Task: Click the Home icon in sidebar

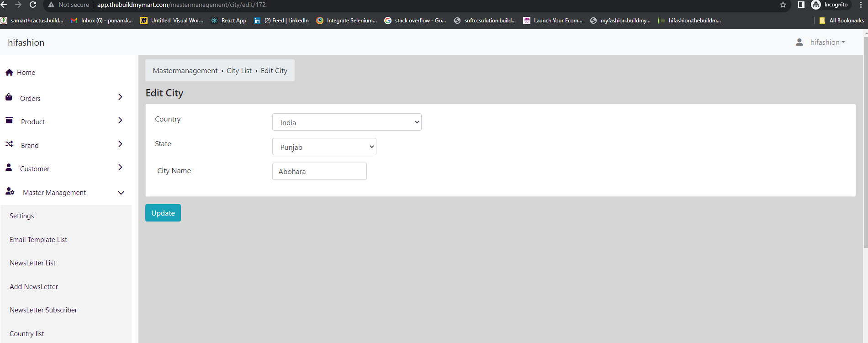Action: click(x=9, y=72)
